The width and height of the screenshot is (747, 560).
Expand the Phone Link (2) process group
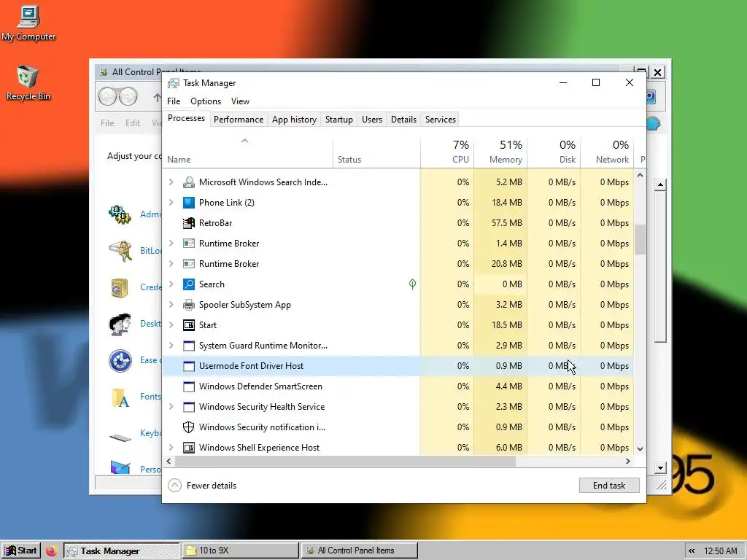[171, 203]
